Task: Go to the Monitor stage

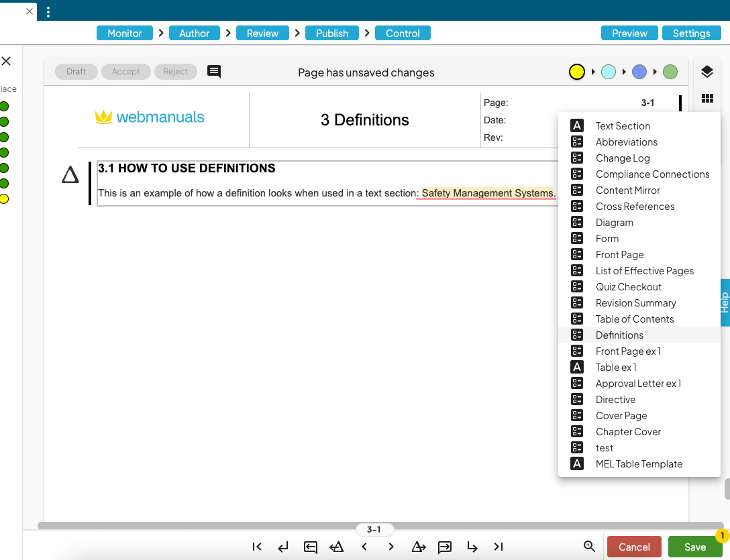Action: coord(125,33)
